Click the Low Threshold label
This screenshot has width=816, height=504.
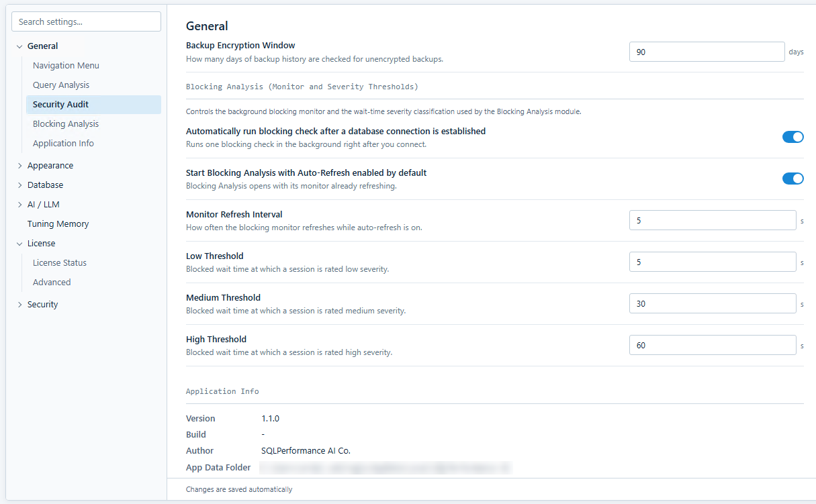215,256
